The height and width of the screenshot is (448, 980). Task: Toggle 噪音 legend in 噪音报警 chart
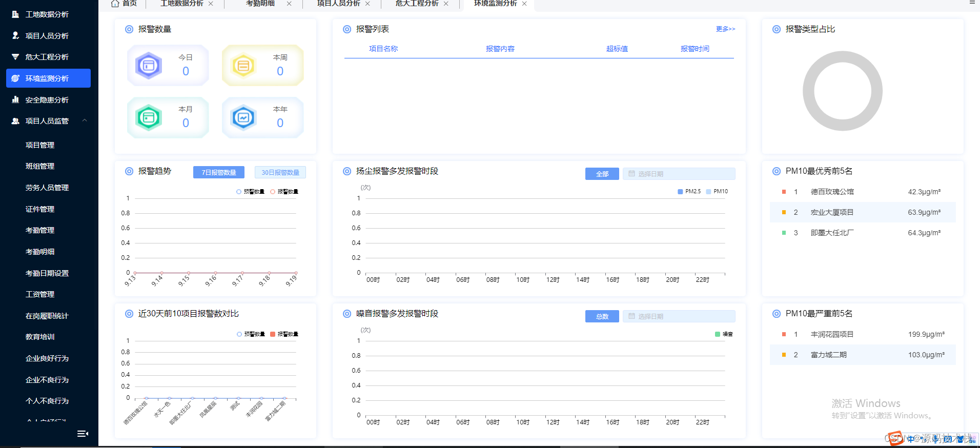724,334
